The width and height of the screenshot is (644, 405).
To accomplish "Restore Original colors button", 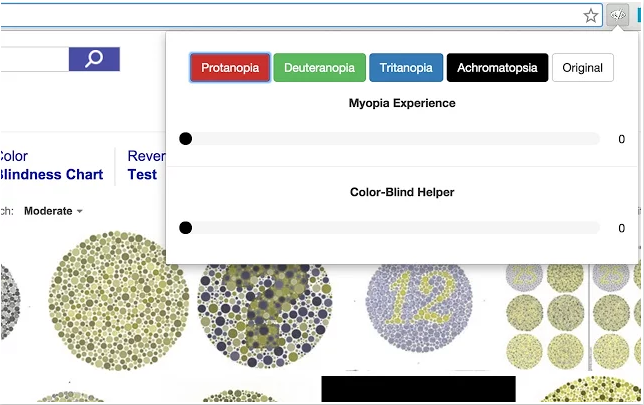I will pos(583,67).
